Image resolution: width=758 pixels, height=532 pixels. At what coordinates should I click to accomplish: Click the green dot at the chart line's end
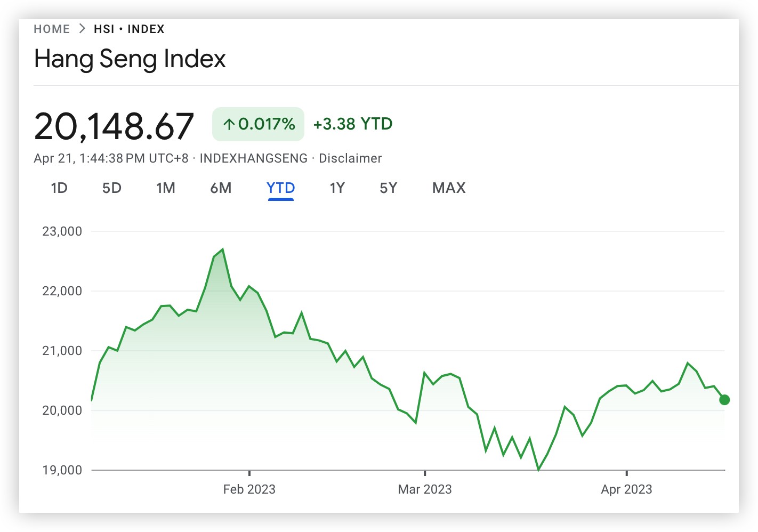coord(724,400)
